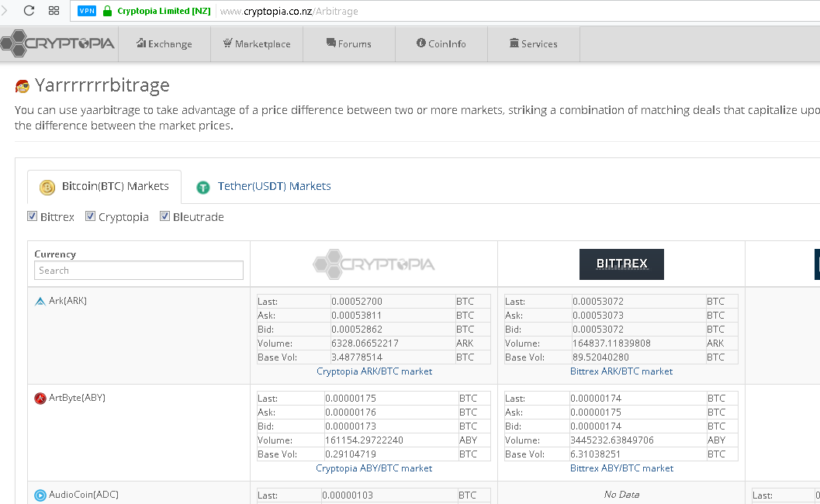Click the Ark coin icon
820x504 pixels.
click(x=40, y=301)
